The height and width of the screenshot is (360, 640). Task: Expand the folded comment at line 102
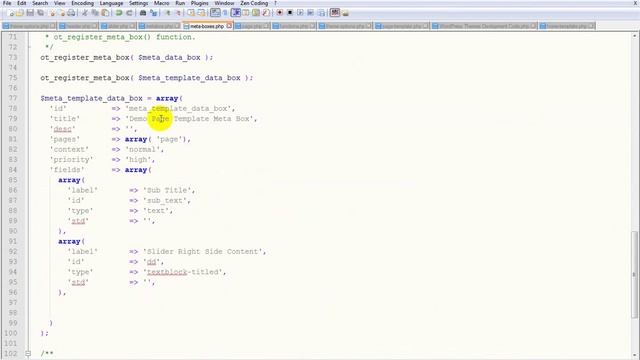tap(28, 353)
